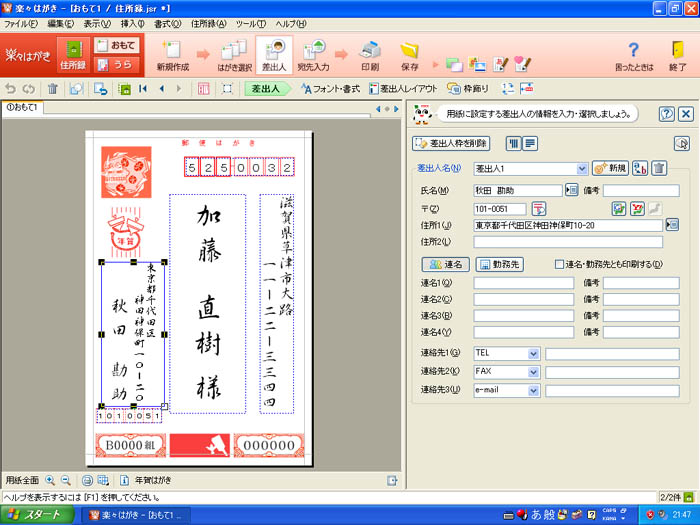Expand the 差出人名 dropdown
Image resolution: width=700 pixels, height=525 pixels.
[582, 169]
